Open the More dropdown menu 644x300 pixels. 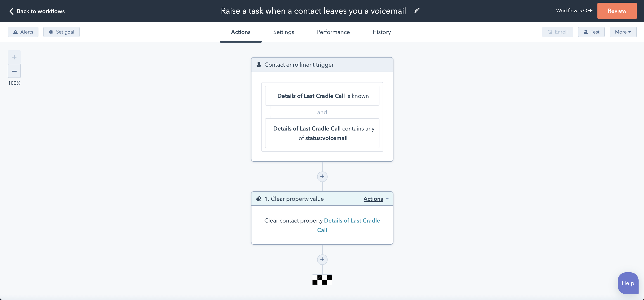[623, 32]
